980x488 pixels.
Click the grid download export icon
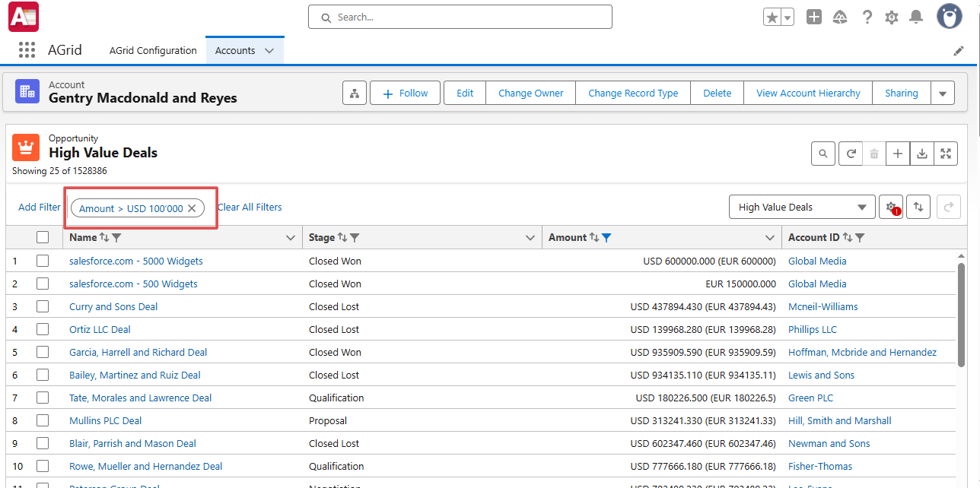pos(921,154)
